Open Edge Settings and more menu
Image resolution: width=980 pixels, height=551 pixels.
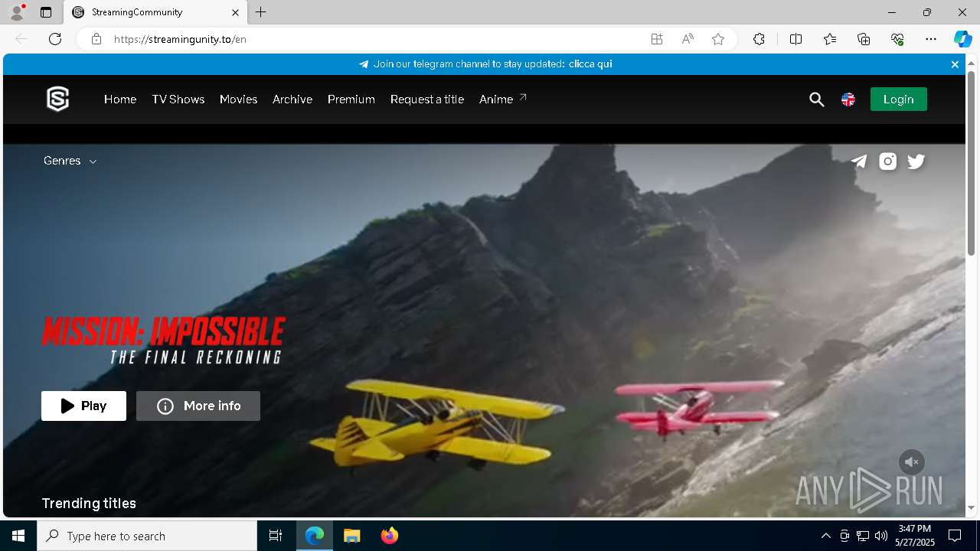click(931, 39)
